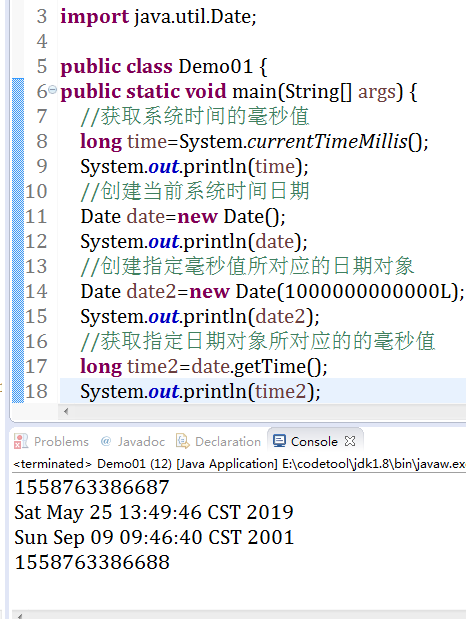Open the Javadoc tab
The width and height of the screenshot is (466, 619).
point(133,441)
